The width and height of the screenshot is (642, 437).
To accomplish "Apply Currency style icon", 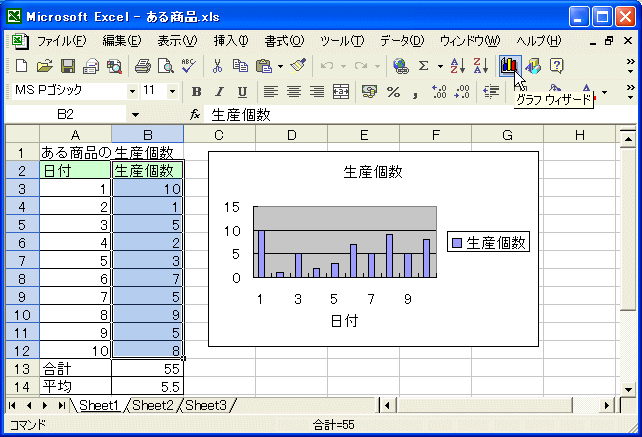I will point(369,91).
